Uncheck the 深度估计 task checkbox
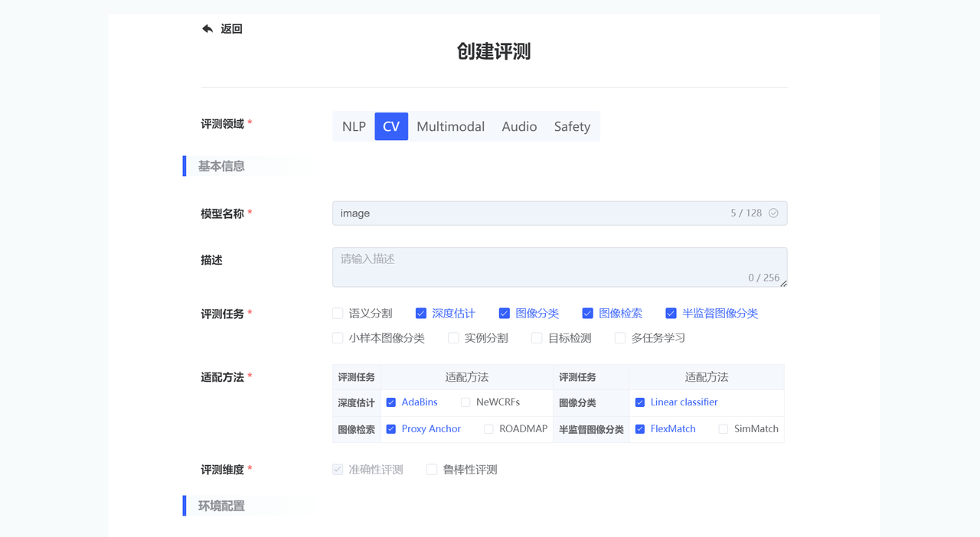The width and height of the screenshot is (980, 537). [x=421, y=314]
